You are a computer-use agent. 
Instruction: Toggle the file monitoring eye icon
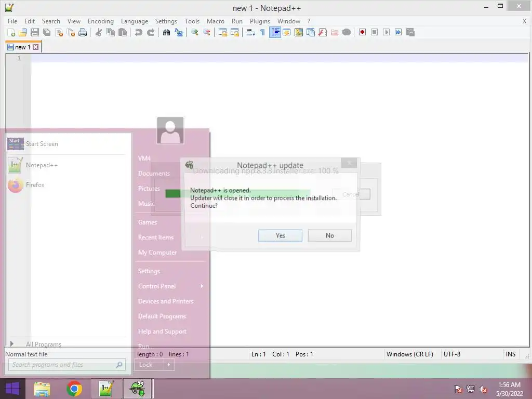click(x=347, y=32)
